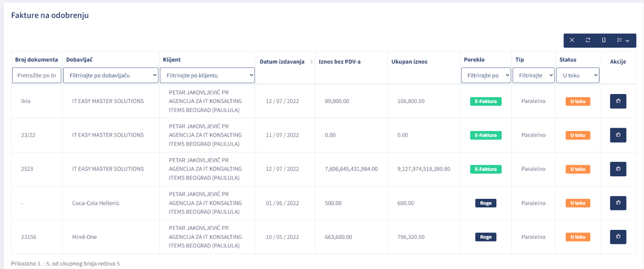The image size is (644, 269).
Task: Expand the Filtrirajte po klijentu dropdown
Action: [207, 76]
